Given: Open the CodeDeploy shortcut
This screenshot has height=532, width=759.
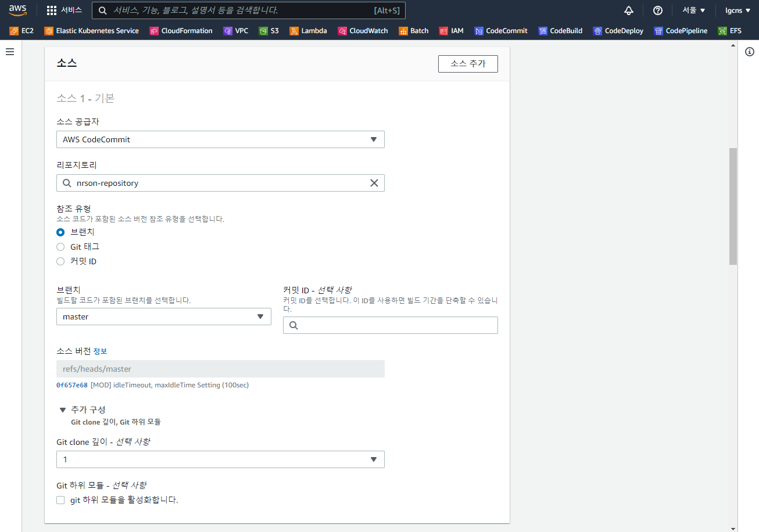Looking at the screenshot, I should [618, 31].
